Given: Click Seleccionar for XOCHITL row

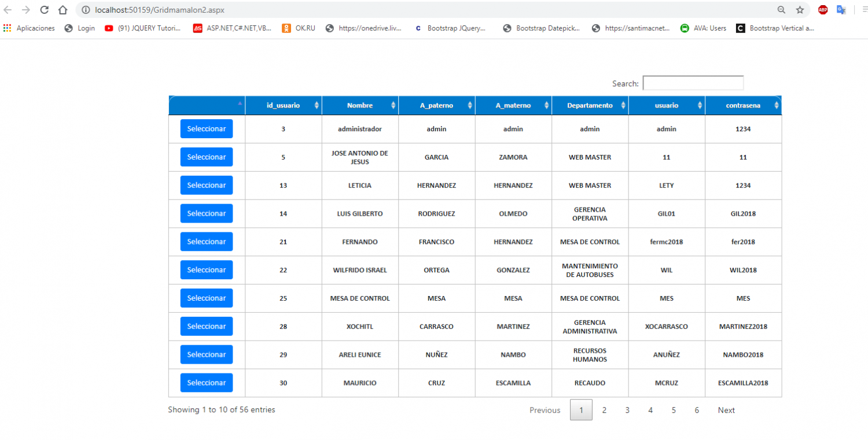Looking at the screenshot, I should (207, 326).
